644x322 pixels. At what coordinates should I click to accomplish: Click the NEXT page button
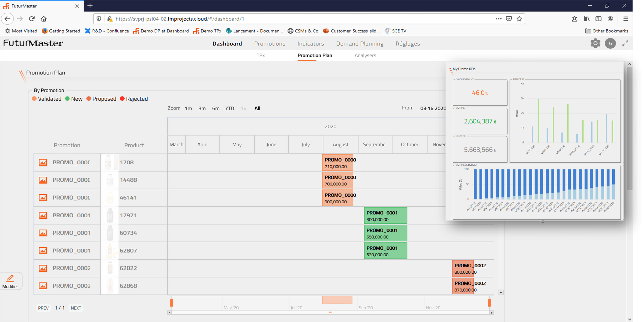click(x=76, y=308)
